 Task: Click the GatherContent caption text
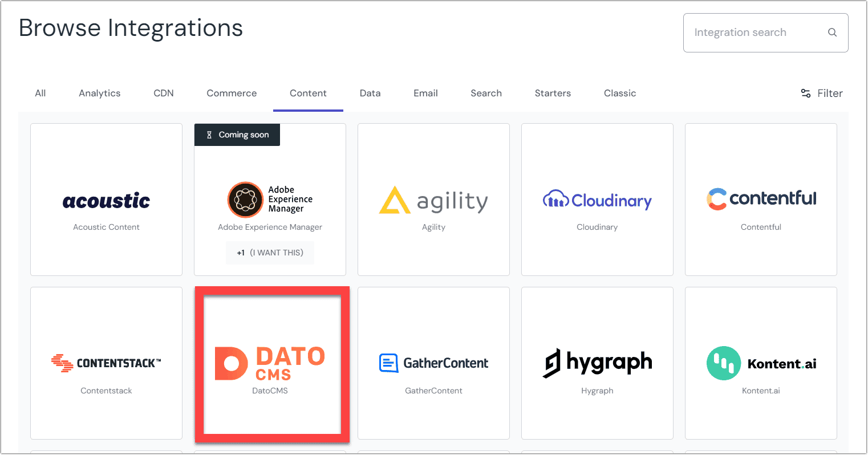pyautogui.click(x=433, y=391)
